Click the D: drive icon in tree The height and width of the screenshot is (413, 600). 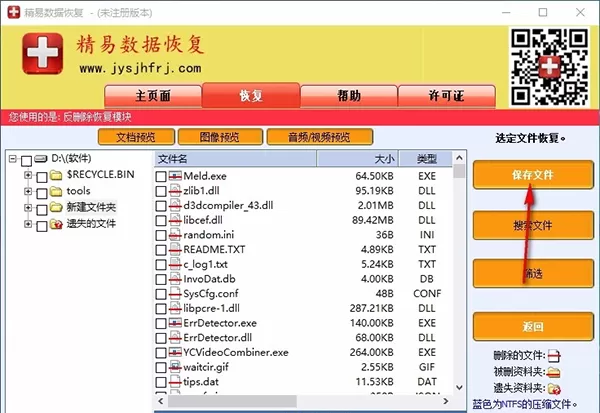coord(41,158)
